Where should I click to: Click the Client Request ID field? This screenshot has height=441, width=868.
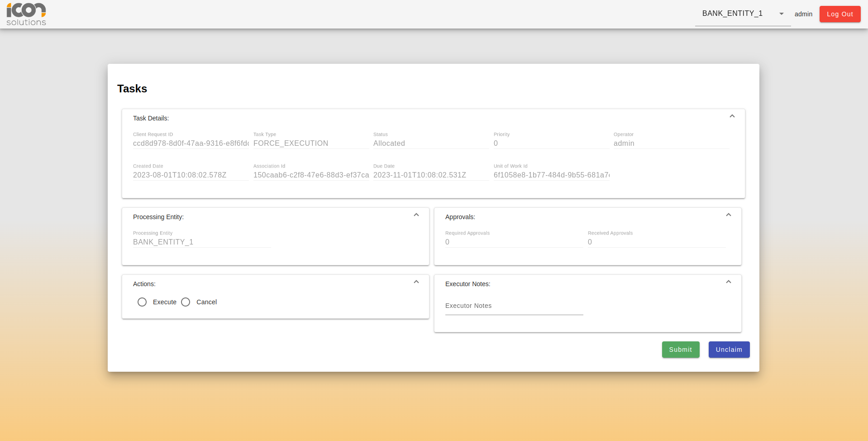coord(191,144)
